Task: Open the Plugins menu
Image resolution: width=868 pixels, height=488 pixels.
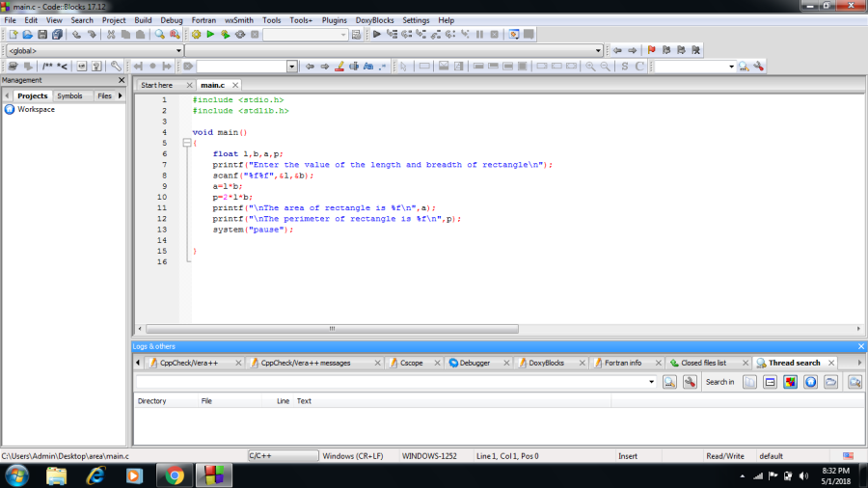Action: pyautogui.click(x=335, y=20)
